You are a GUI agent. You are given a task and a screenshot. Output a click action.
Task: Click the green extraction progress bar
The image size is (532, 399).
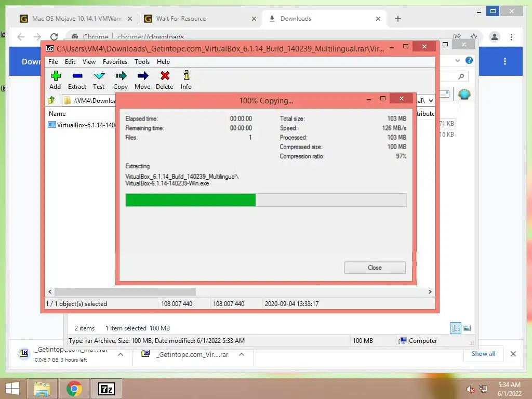pos(190,200)
